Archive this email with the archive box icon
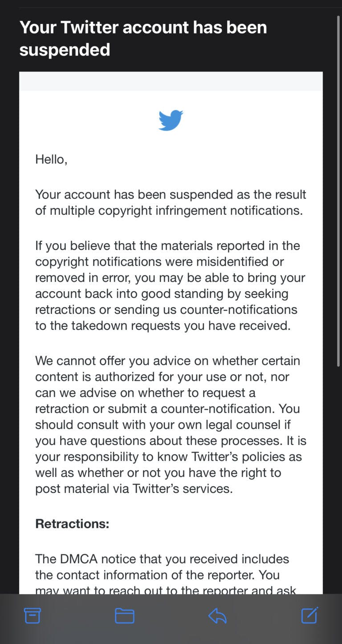The height and width of the screenshot is (644, 342). 33,615
